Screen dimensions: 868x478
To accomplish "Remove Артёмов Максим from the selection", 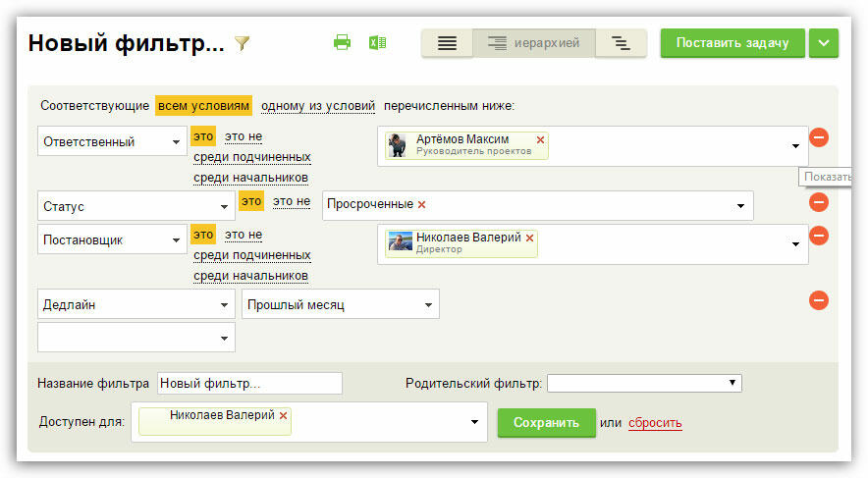I will coord(540,140).
